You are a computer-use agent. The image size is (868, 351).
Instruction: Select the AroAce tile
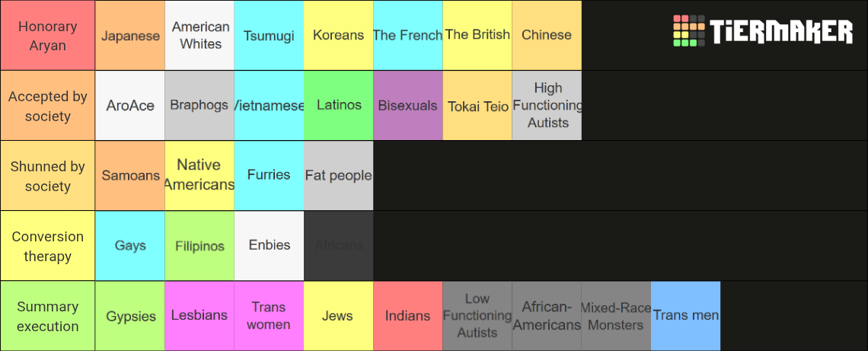tap(130, 106)
